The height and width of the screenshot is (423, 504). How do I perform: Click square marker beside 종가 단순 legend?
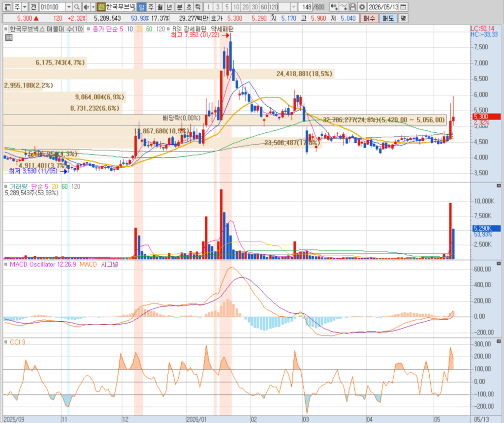click(x=89, y=29)
